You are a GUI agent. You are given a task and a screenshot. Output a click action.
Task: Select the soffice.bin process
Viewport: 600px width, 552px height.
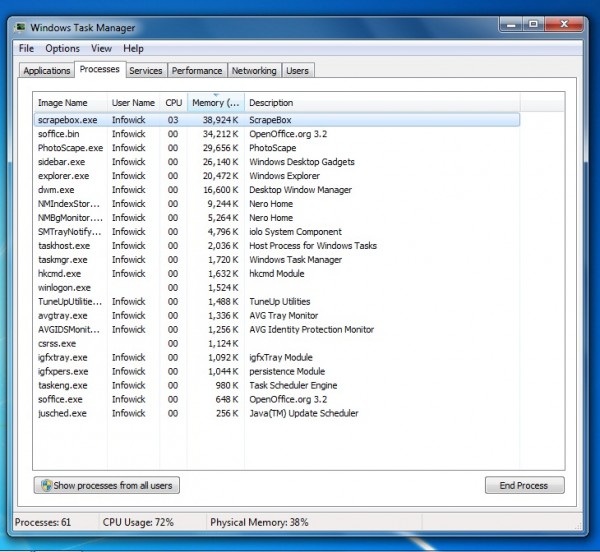click(x=277, y=134)
